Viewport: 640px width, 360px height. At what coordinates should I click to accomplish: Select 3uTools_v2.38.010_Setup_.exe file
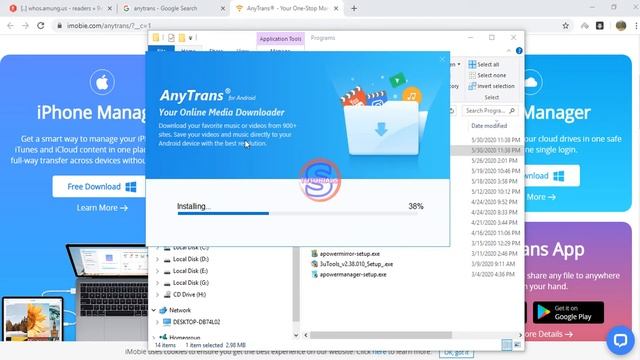[356, 264]
